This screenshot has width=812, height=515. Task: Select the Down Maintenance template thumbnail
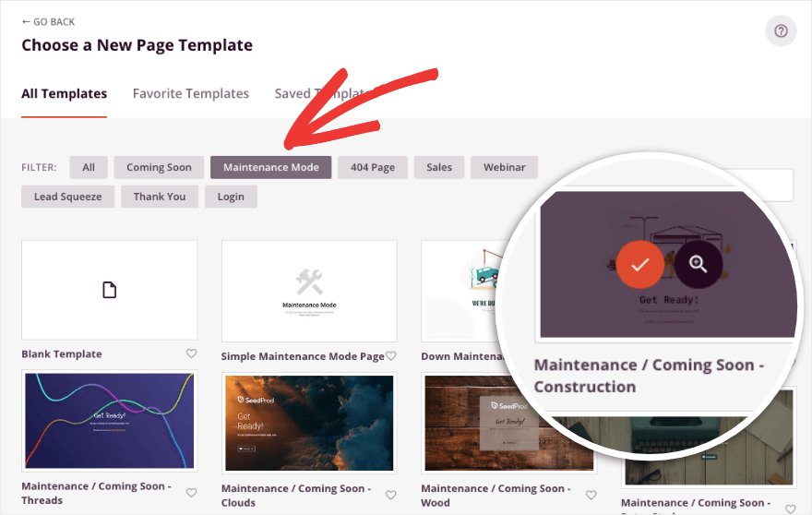(462, 291)
